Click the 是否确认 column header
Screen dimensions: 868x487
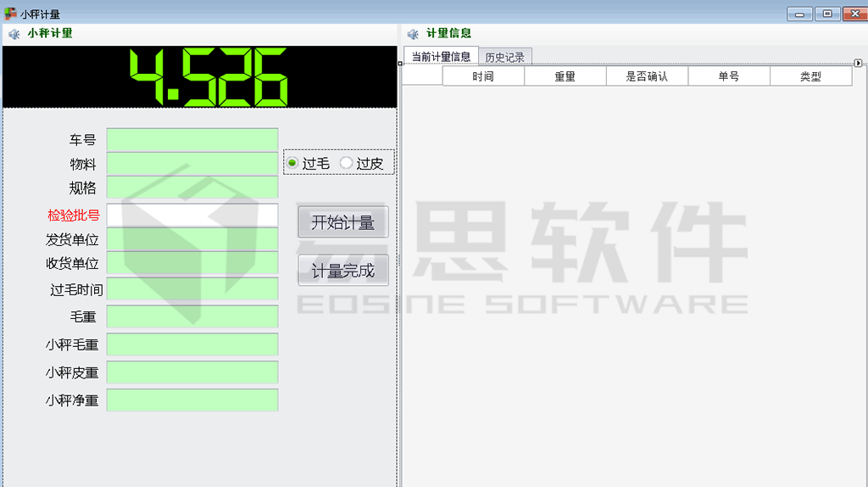pos(647,76)
